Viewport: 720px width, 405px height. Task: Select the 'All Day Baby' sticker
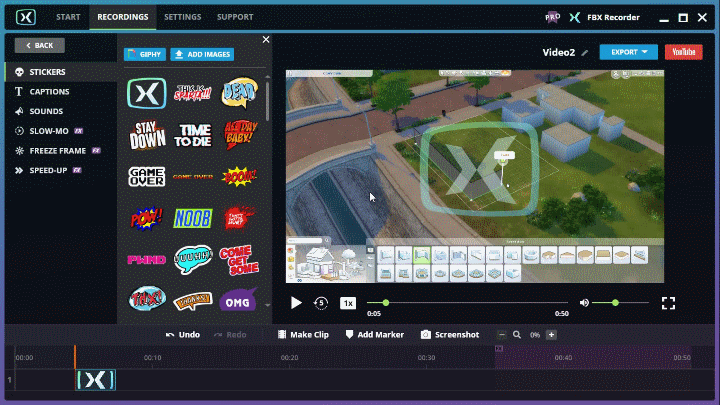pyautogui.click(x=240, y=135)
